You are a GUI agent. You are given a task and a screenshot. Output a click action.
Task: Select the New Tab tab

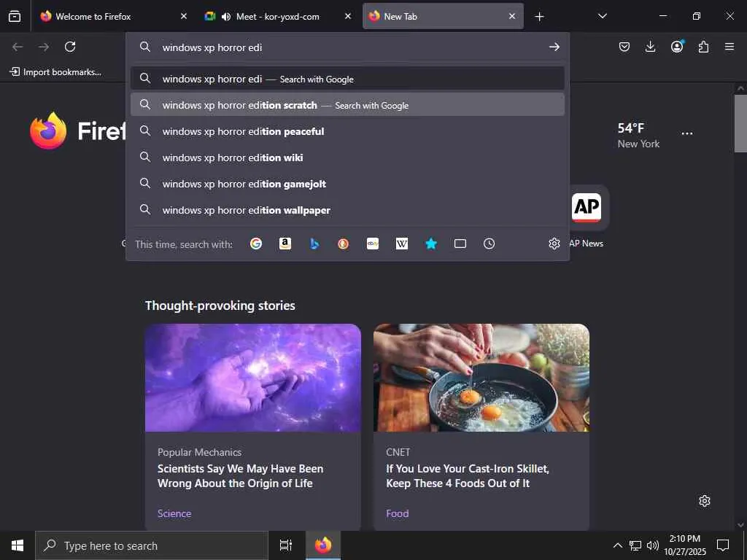(x=443, y=16)
